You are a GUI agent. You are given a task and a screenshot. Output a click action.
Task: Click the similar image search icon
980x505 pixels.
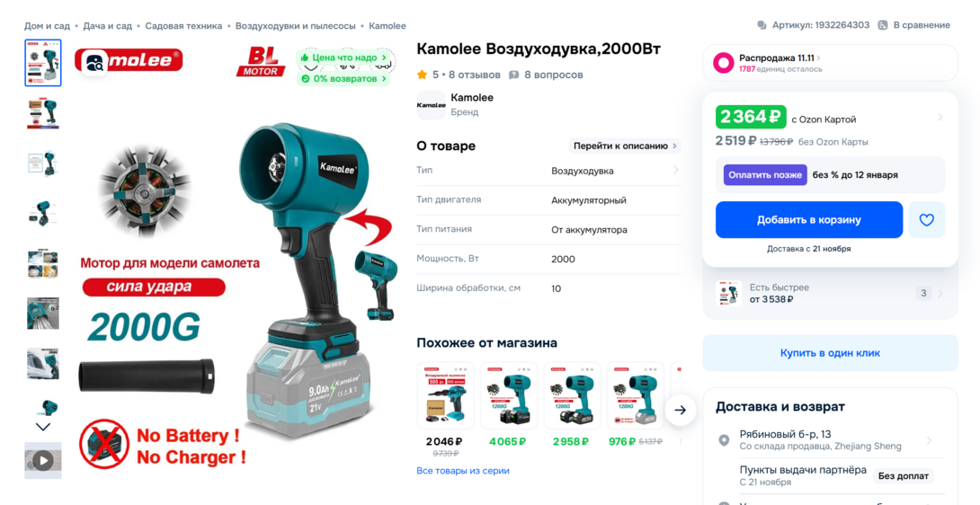click(x=95, y=63)
